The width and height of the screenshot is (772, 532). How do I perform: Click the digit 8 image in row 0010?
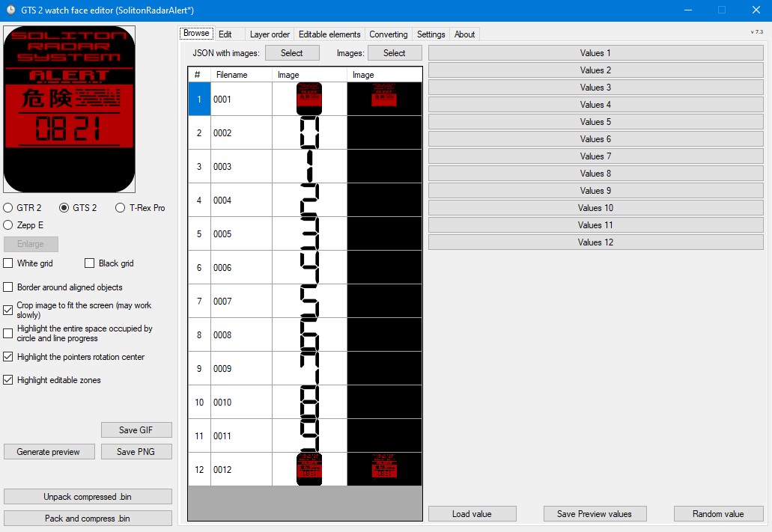309,402
